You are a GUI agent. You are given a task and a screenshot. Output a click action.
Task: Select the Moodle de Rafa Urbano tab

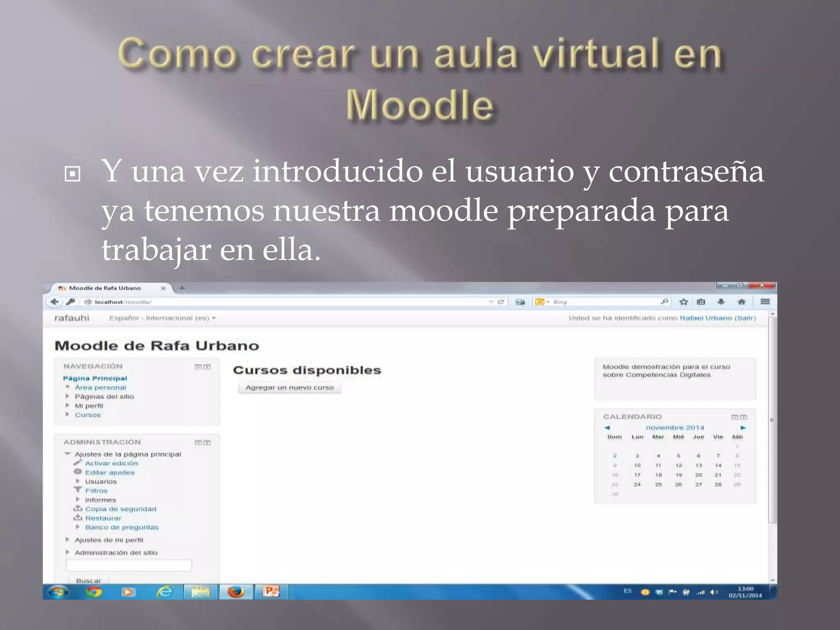(x=105, y=288)
